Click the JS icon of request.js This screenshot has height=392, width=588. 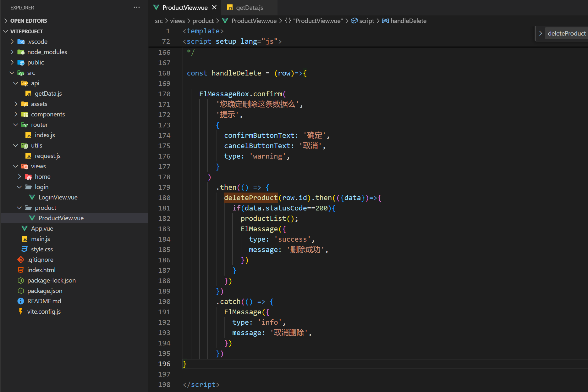pos(29,156)
